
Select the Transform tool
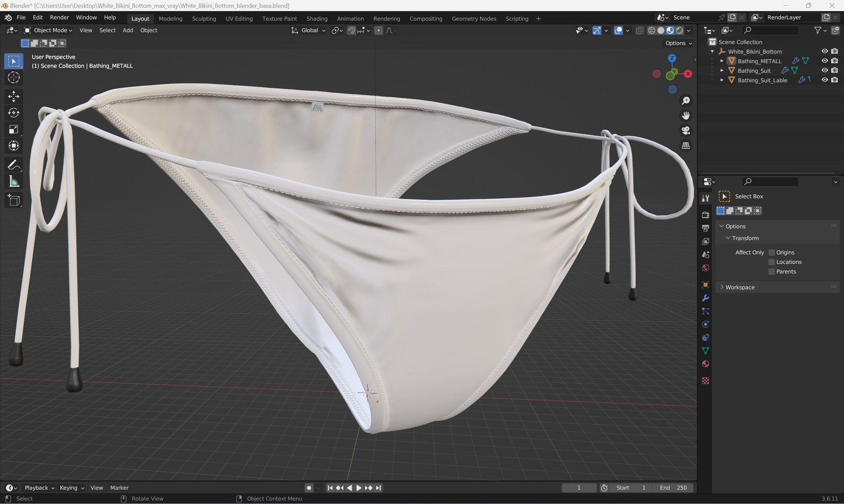[14, 146]
